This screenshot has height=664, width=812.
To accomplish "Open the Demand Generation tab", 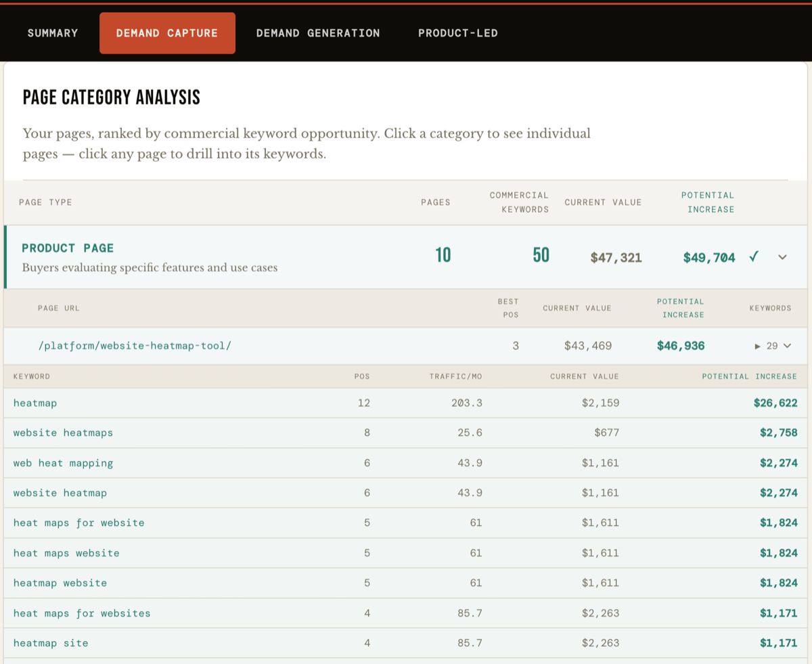I will point(318,32).
